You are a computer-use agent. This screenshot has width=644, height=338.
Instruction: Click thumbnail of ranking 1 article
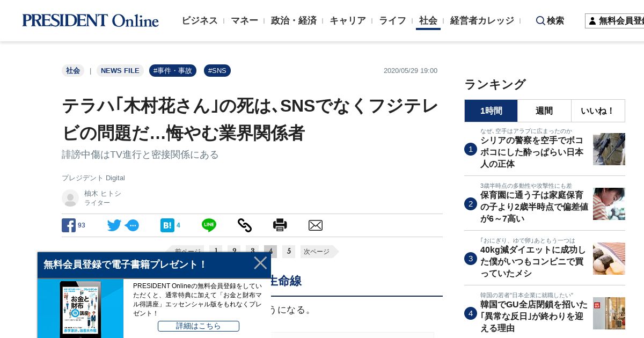[x=609, y=149]
